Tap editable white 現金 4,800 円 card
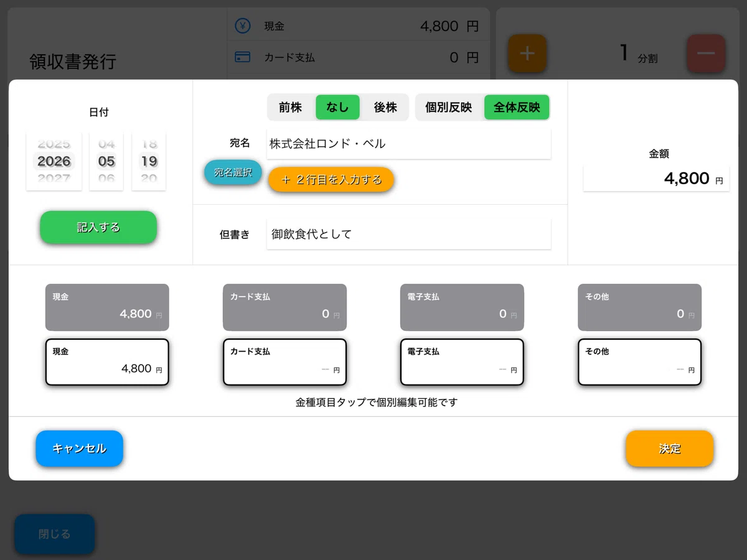The width and height of the screenshot is (747, 560). [x=107, y=362]
